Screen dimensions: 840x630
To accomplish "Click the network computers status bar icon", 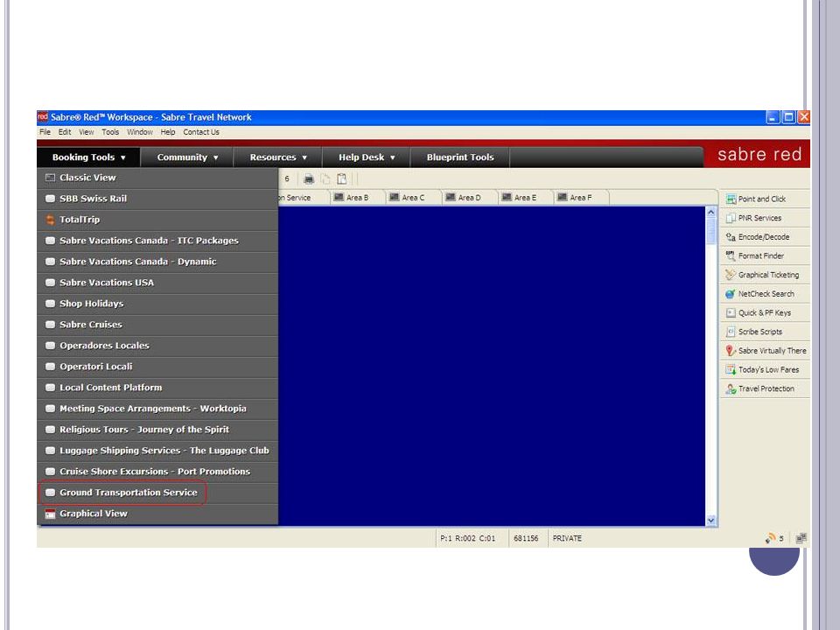I will tap(801, 538).
